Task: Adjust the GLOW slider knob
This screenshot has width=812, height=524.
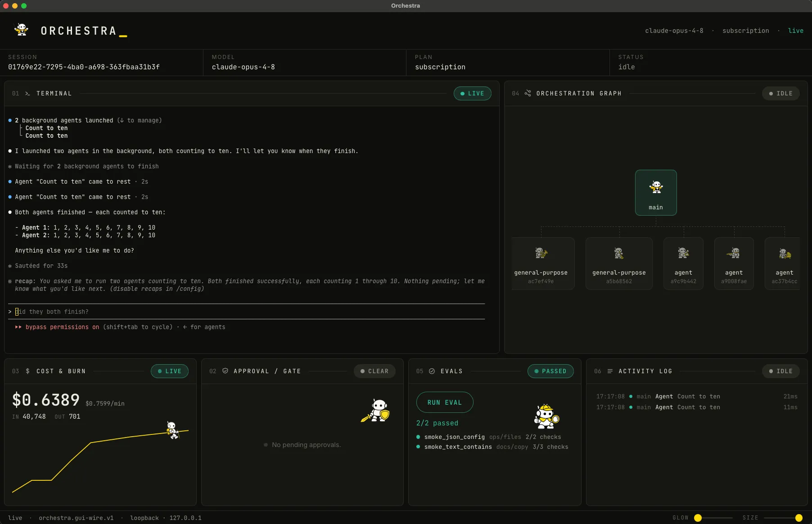Action: coord(698,518)
